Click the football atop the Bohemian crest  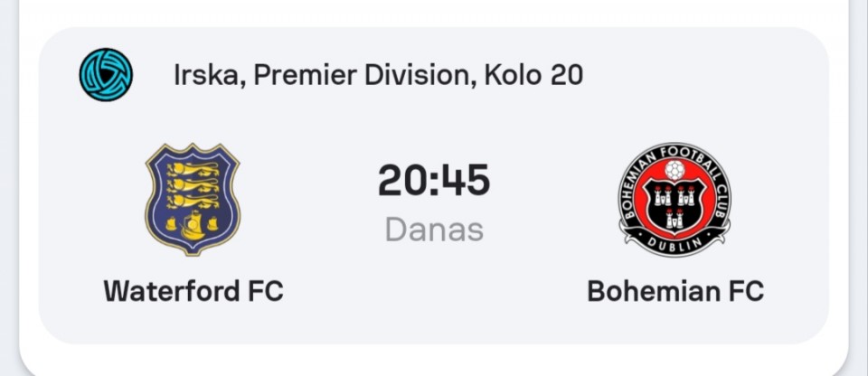point(675,171)
